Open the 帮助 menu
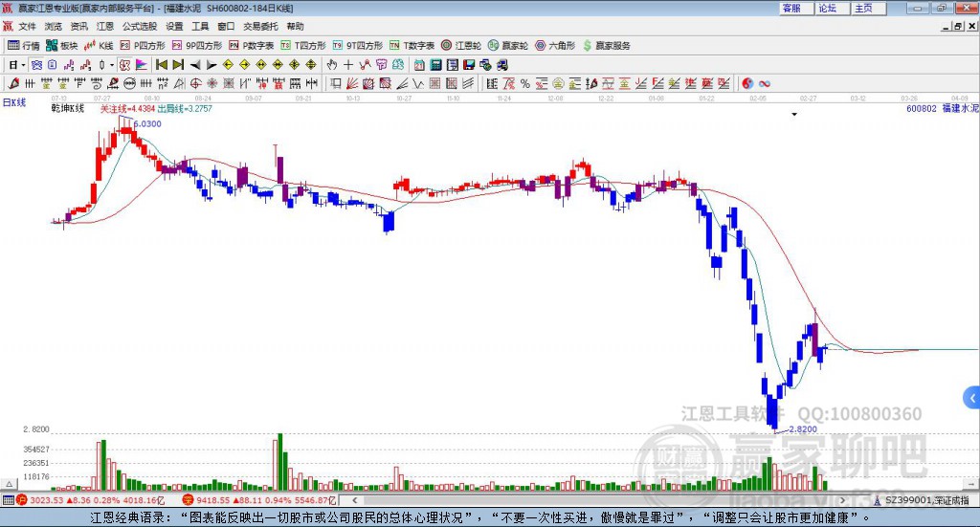Image resolution: width=980 pixels, height=527 pixels. click(295, 26)
